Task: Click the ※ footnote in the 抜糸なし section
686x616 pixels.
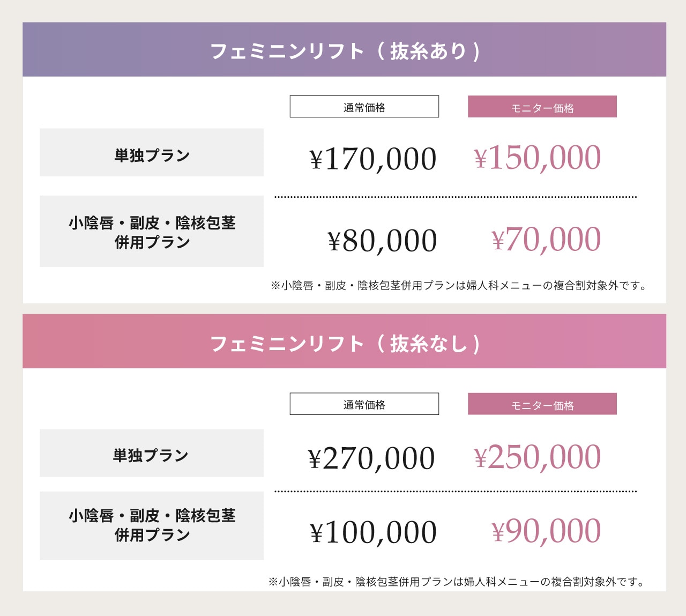Action: [x=457, y=582]
